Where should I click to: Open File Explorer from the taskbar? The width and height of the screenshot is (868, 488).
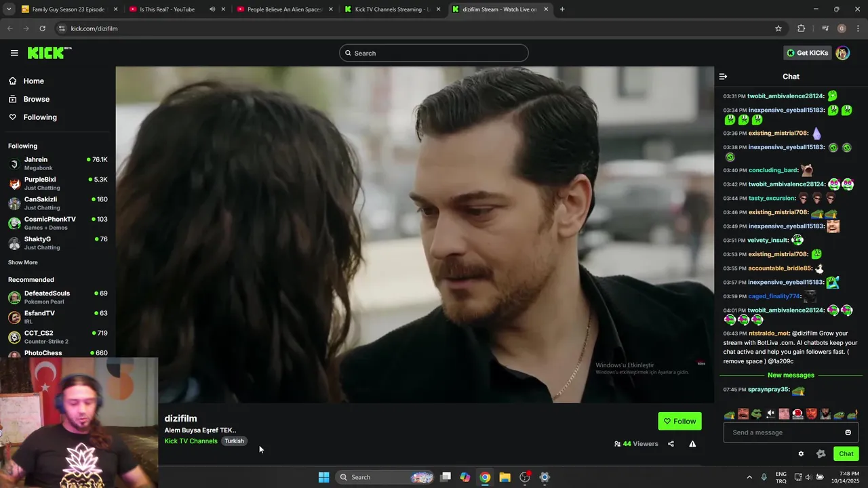[x=505, y=477]
